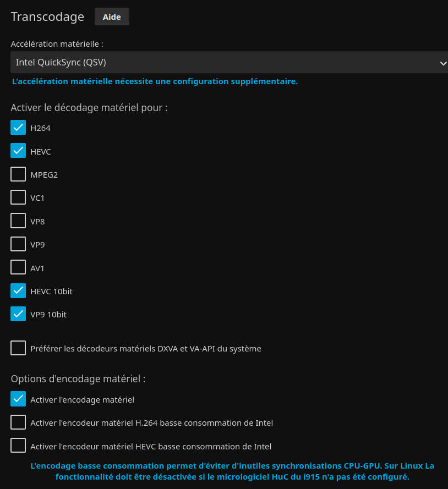Click the HEVC 10bit label
The width and height of the screenshot is (448, 489).
[52, 292]
